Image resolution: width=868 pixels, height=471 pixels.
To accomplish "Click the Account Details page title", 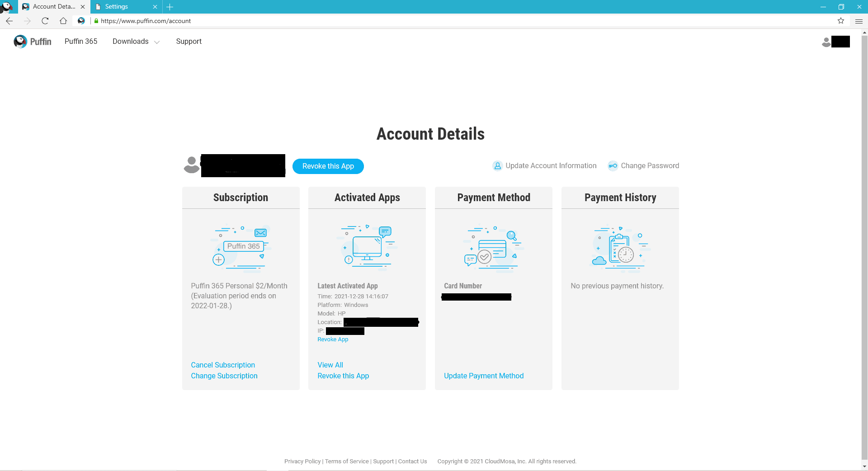I will [430, 134].
